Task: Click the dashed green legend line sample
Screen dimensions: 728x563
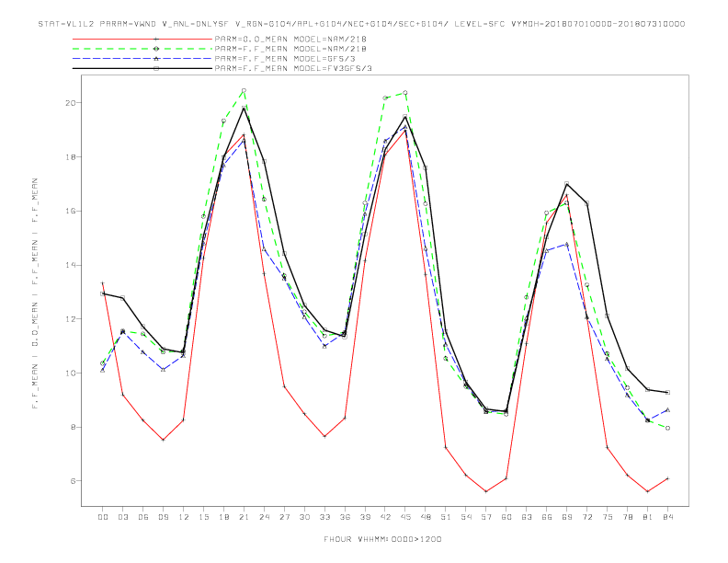Action: pos(142,49)
